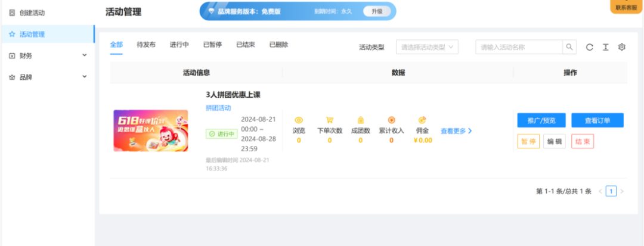Switch to the 进行中 tab

click(x=179, y=45)
